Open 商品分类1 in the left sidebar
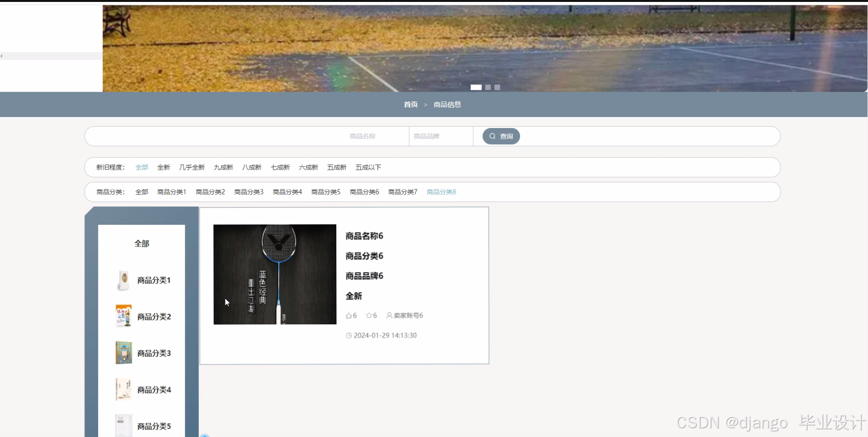The width and height of the screenshot is (868, 437). (x=154, y=280)
